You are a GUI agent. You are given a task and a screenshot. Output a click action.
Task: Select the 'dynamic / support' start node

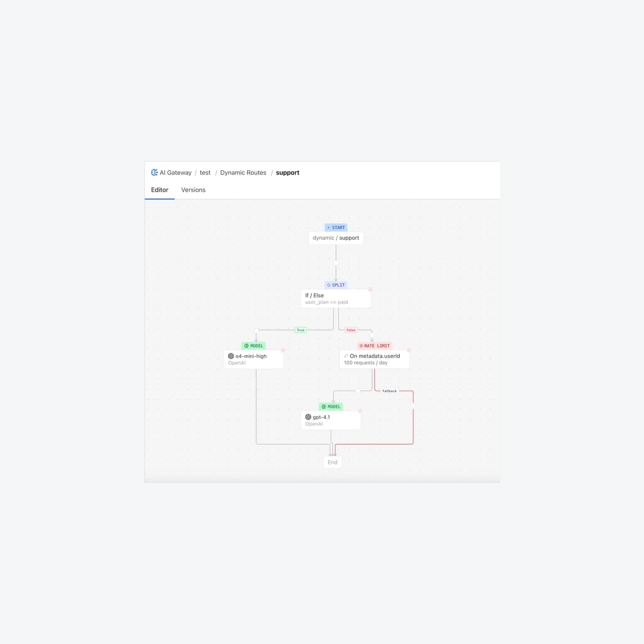coord(336,238)
